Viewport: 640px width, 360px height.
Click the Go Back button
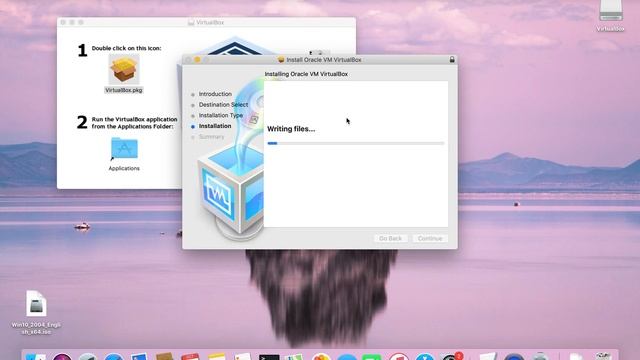(390, 238)
